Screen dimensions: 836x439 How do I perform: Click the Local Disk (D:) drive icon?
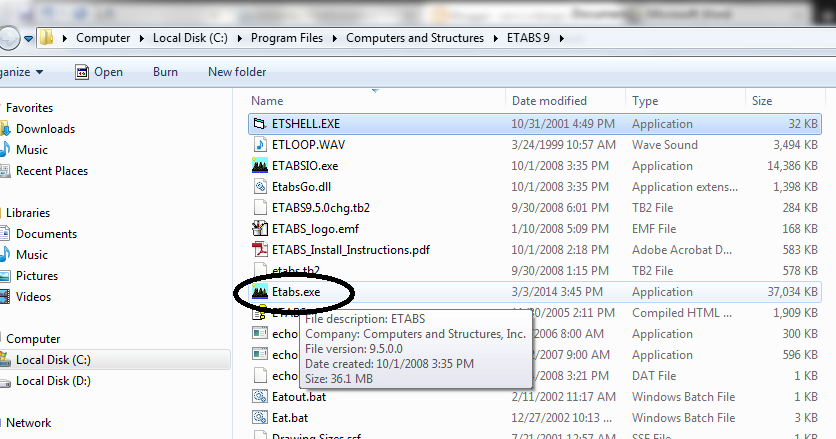coord(5,381)
